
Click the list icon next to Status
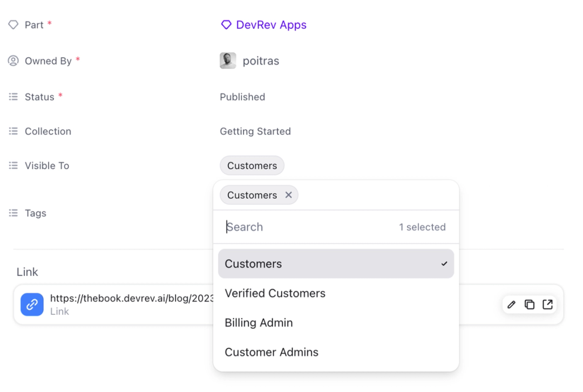pos(13,97)
